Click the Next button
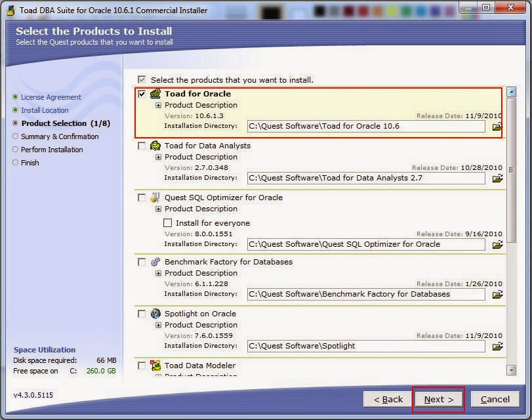The width and height of the screenshot is (532, 420). tap(439, 399)
